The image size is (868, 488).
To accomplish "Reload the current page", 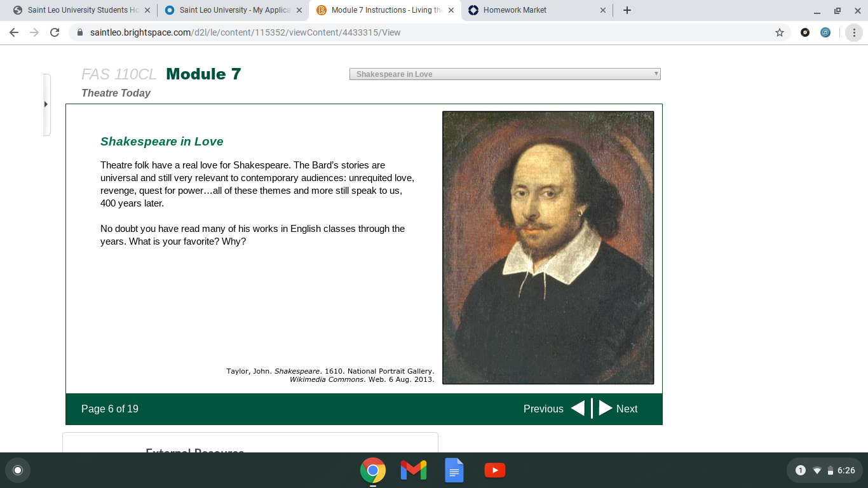I will [55, 32].
